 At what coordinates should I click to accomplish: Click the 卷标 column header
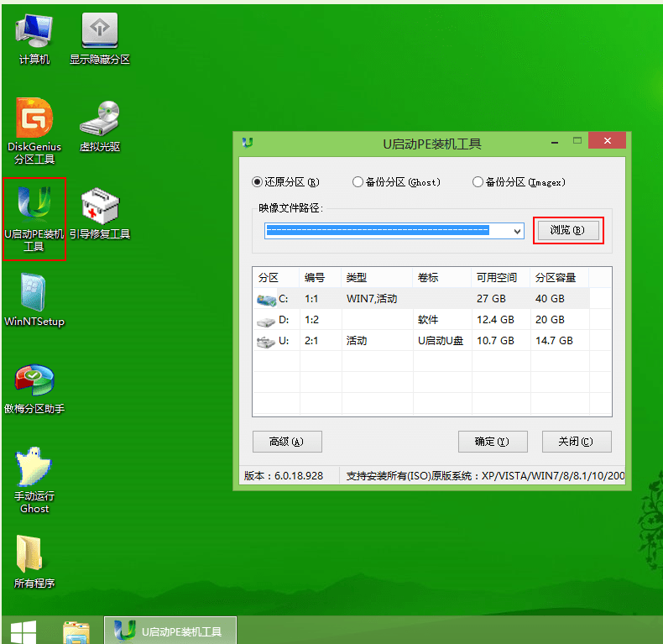(x=441, y=278)
